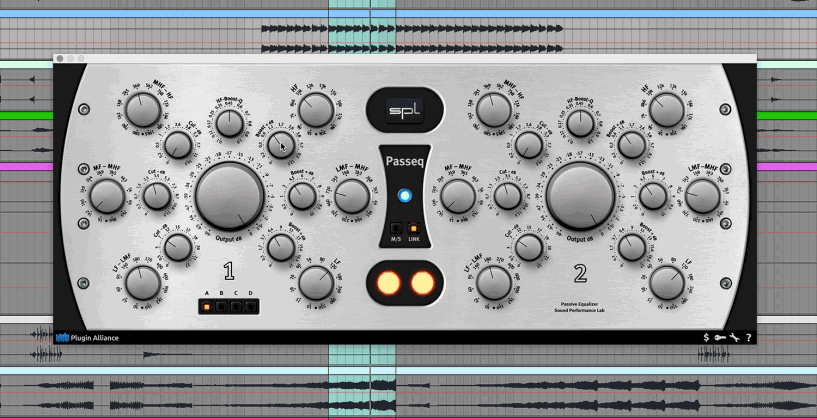
Task: Click channel 2 LF-LMF frequency knob
Action: point(494,283)
